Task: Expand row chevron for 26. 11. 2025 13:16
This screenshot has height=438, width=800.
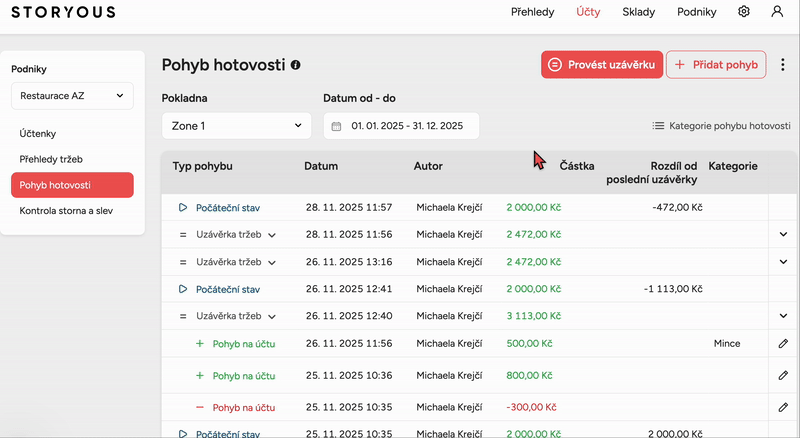Action: pos(783,262)
